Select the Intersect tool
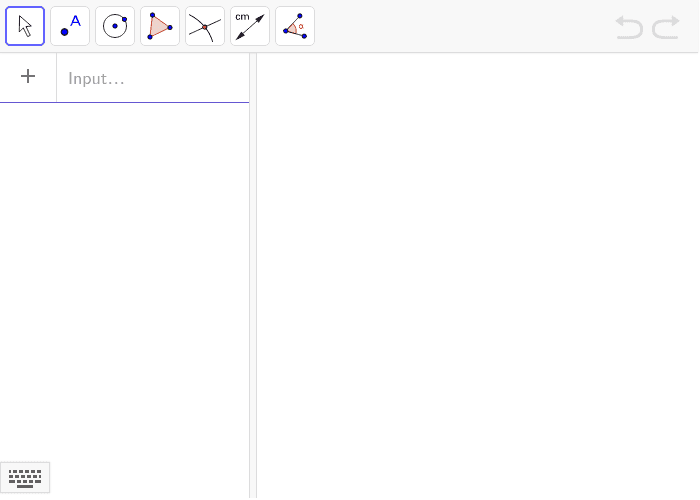The width and height of the screenshot is (700, 500). (x=205, y=26)
